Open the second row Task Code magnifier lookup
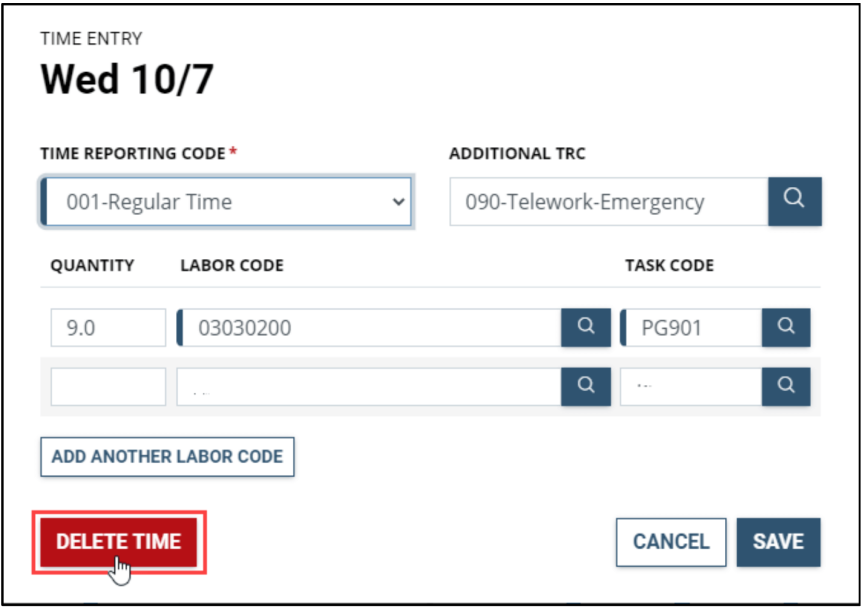Image resolution: width=863 pixels, height=612 pixels. click(x=786, y=386)
